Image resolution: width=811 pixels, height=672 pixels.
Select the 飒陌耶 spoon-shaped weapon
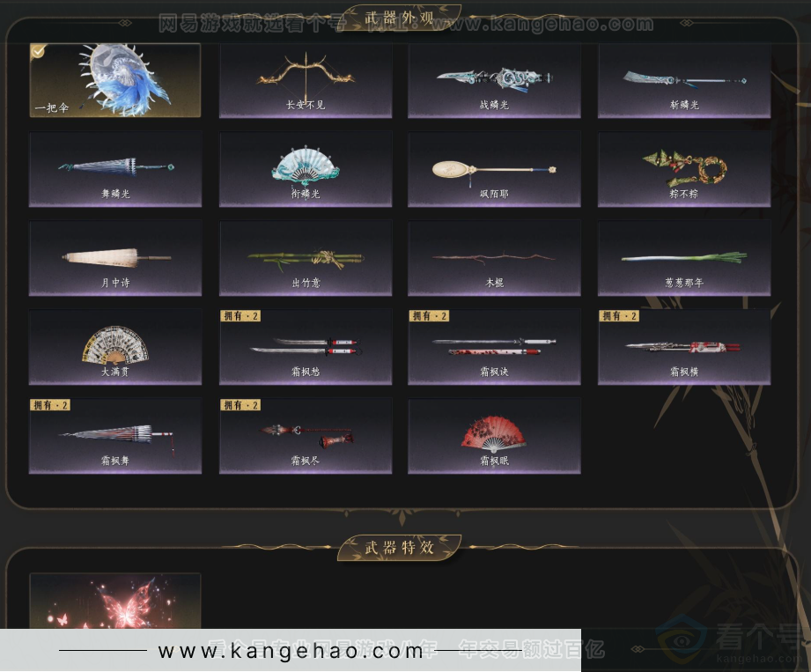coord(494,169)
